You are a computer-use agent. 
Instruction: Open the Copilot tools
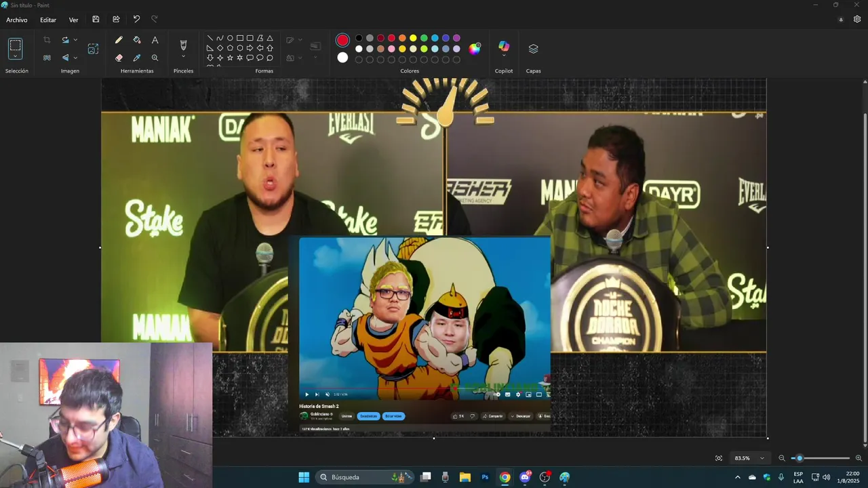pos(503,46)
